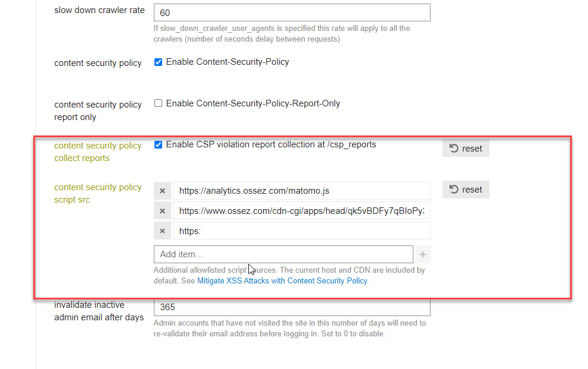Uncheck CSP violation report collection checkbox

coord(158,145)
